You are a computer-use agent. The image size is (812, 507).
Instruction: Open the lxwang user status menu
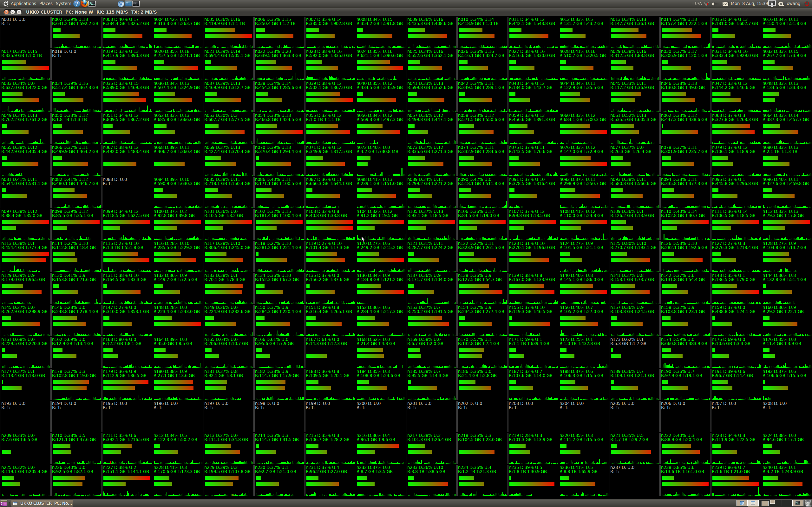click(789, 4)
